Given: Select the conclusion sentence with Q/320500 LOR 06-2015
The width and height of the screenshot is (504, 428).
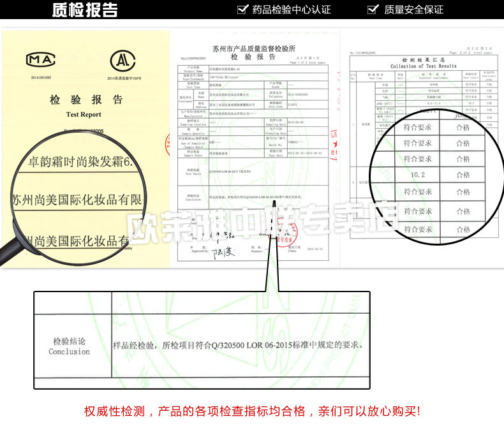Looking at the screenshot, I should 238,345.
